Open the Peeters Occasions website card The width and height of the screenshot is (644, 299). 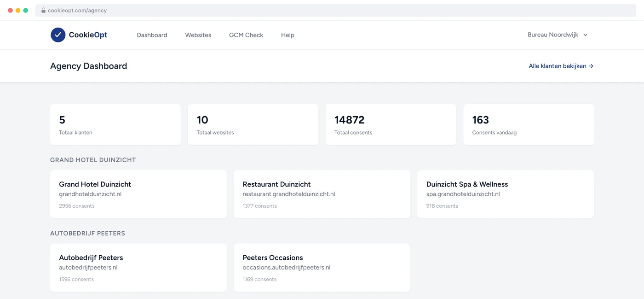tap(322, 268)
